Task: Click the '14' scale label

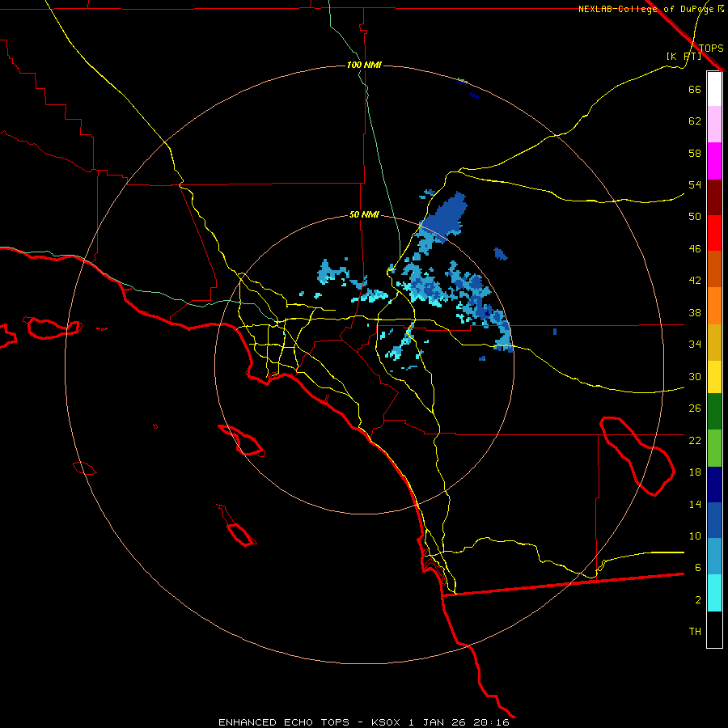Action: point(695,504)
